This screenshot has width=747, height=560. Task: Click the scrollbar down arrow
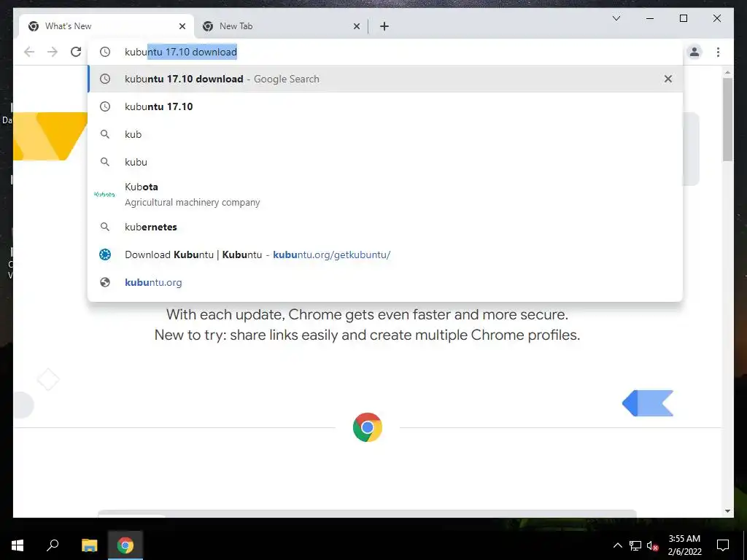(727, 511)
